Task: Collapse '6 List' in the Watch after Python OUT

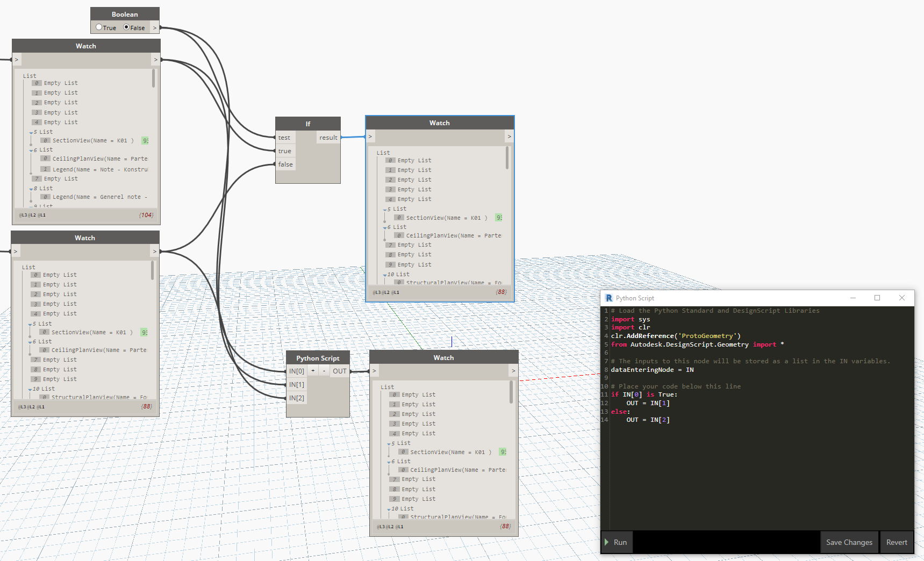Action: (389, 462)
